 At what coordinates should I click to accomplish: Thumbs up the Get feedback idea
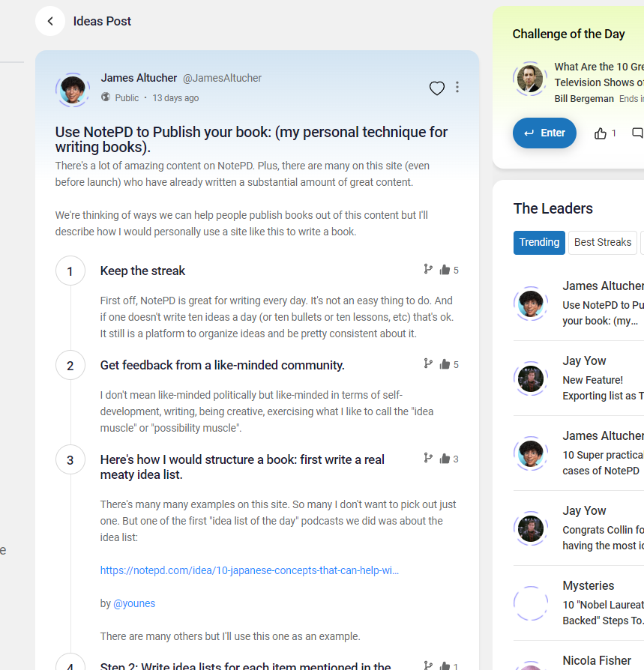[x=445, y=364]
